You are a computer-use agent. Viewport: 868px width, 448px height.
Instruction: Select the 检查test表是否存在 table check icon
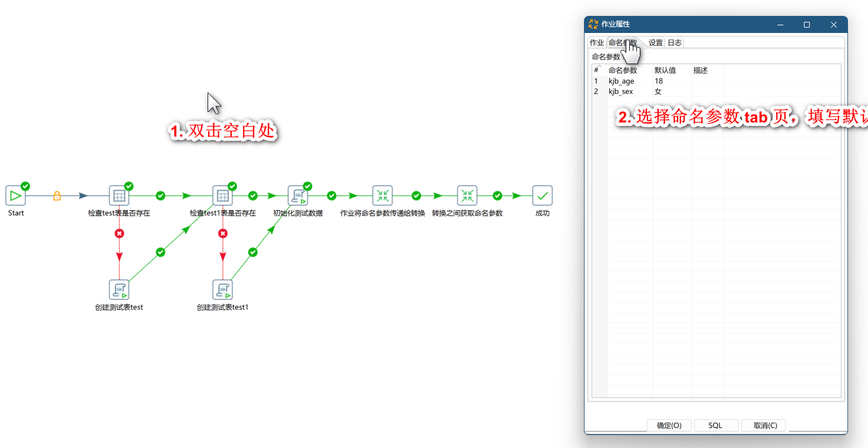click(x=119, y=195)
